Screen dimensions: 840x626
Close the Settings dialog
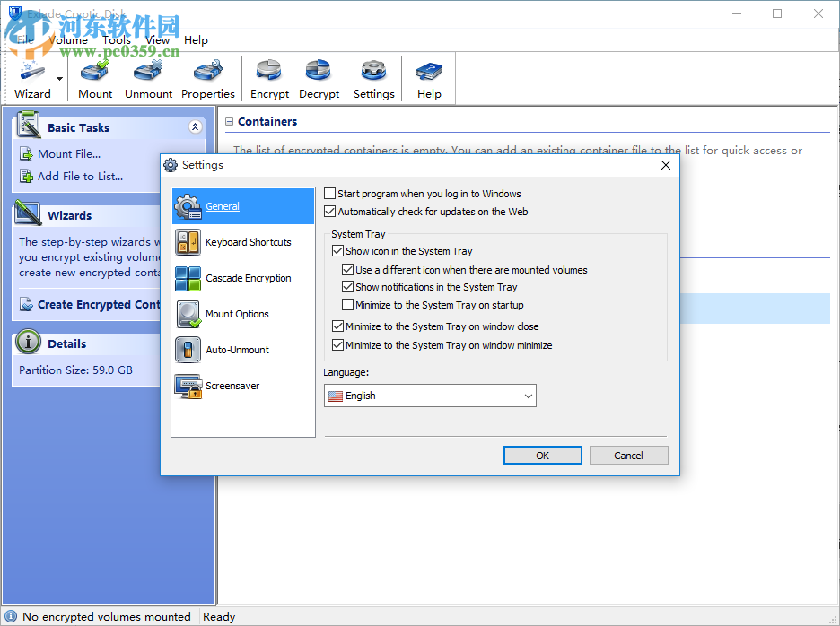coord(666,165)
